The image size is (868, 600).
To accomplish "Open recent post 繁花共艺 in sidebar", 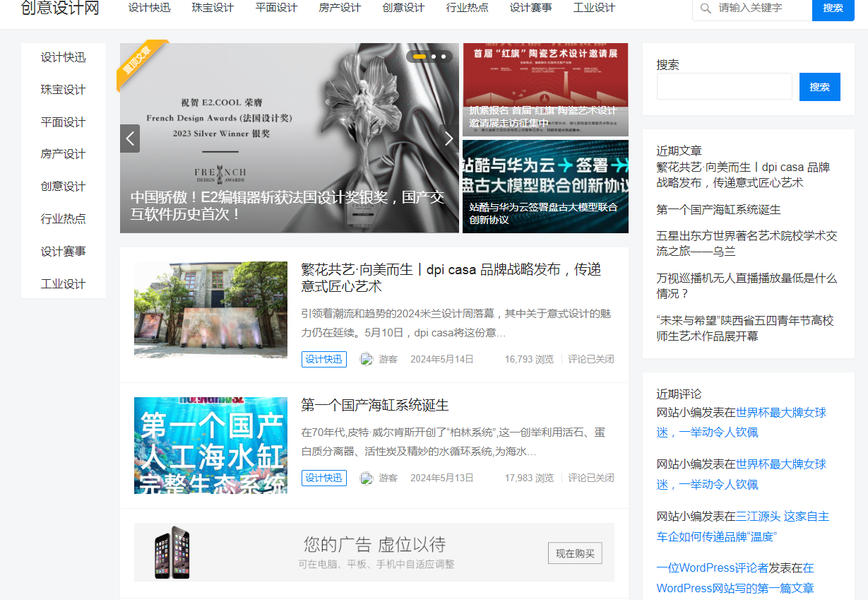I will point(743,175).
